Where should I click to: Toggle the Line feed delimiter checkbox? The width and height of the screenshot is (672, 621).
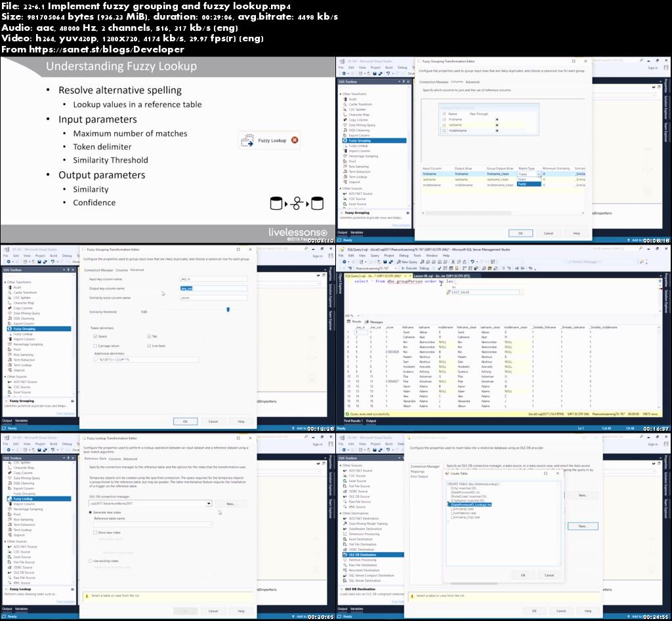pos(149,346)
